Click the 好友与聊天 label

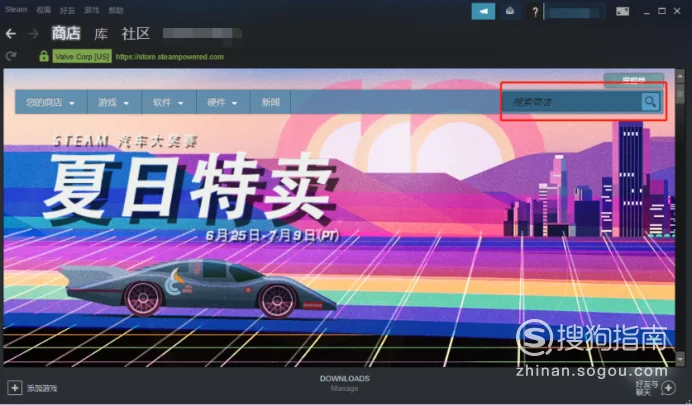pos(647,388)
